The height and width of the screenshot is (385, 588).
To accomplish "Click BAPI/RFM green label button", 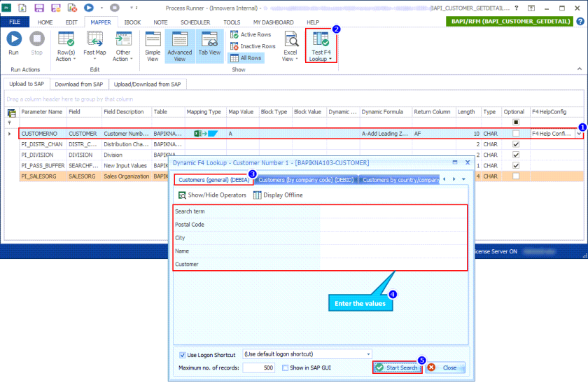I will click(x=510, y=22).
